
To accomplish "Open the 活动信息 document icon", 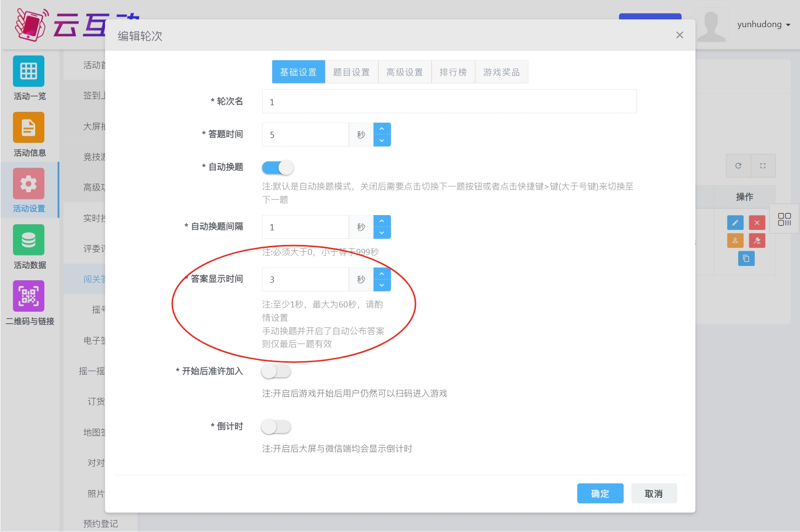I will tap(29, 128).
